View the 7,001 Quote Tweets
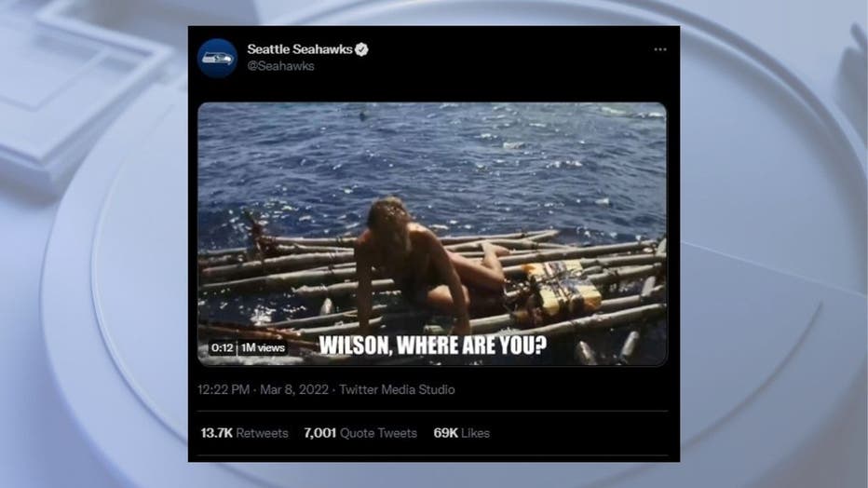Screen dimensions: 868x488 (360, 433)
